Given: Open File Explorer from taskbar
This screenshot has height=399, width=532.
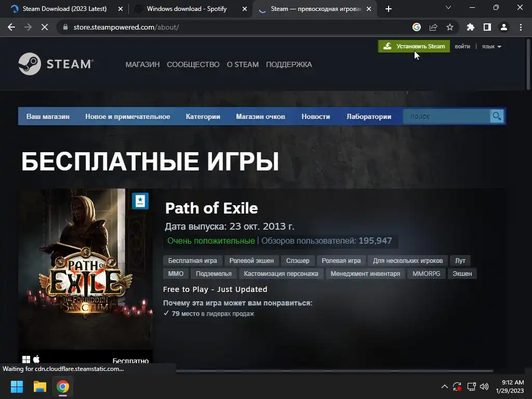Looking at the screenshot, I should point(39,387).
